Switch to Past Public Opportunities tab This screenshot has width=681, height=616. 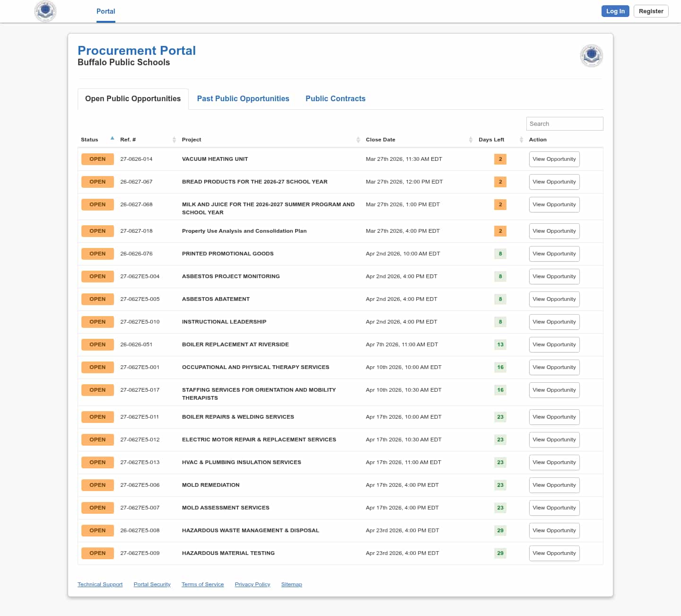tap(243, 98)
